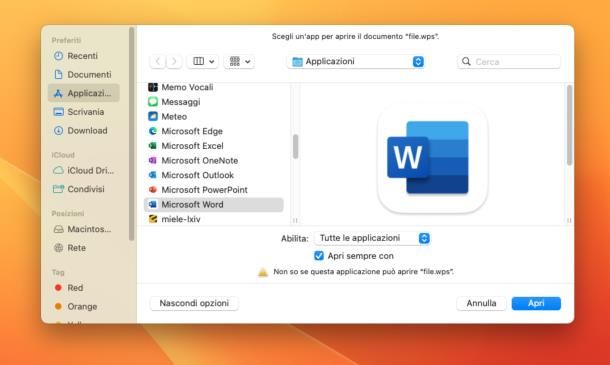Open the Applicazioni location popup
Viewport: 610px width, 365px height.
tap(356, 61)
